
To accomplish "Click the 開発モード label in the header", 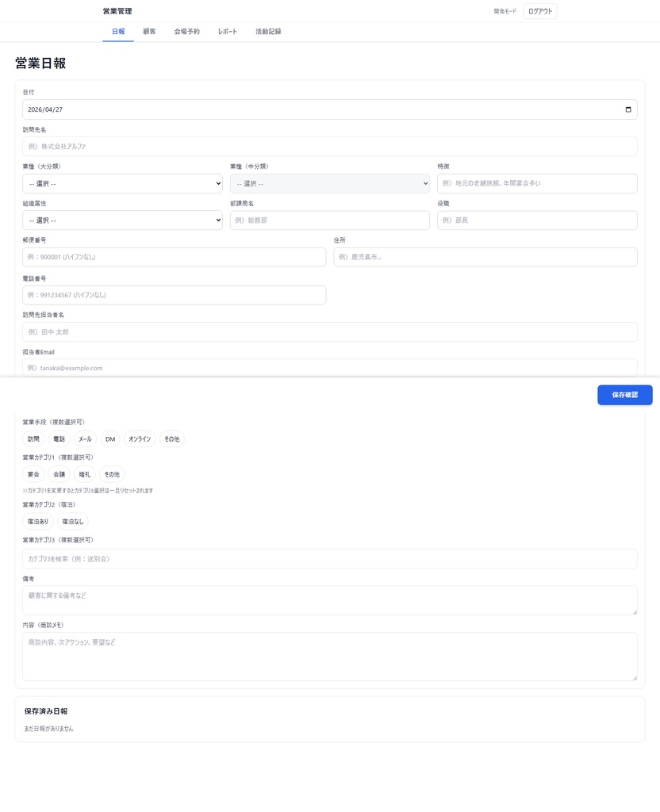I will pos(504,11).
